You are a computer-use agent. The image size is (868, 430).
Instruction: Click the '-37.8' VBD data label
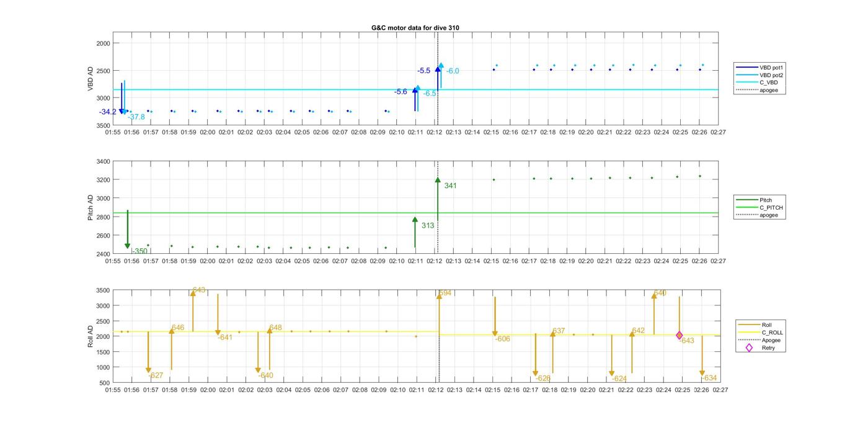(x=136, y=117)
